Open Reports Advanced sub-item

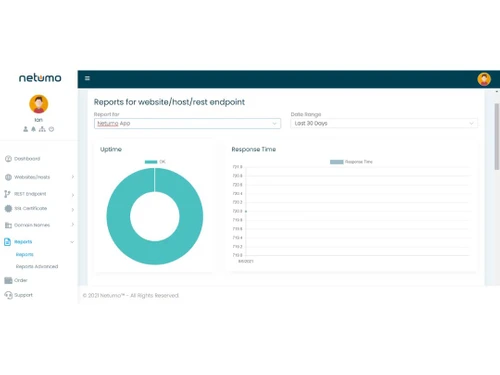pyautogui.click(x=37, y=266)
